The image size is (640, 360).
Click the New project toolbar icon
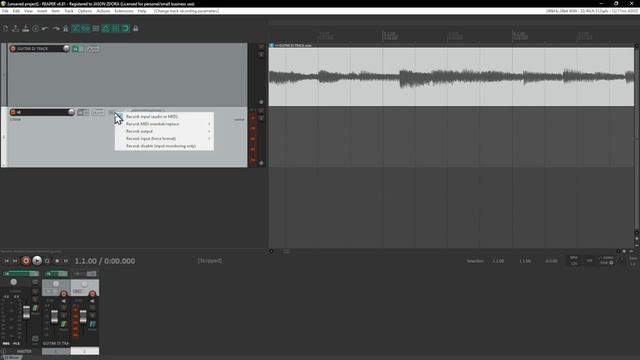tap(6, 28)
